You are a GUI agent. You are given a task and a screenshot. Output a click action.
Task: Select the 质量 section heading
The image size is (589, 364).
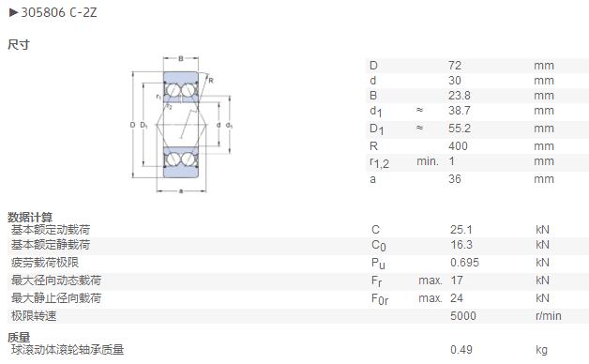(19, 337)
